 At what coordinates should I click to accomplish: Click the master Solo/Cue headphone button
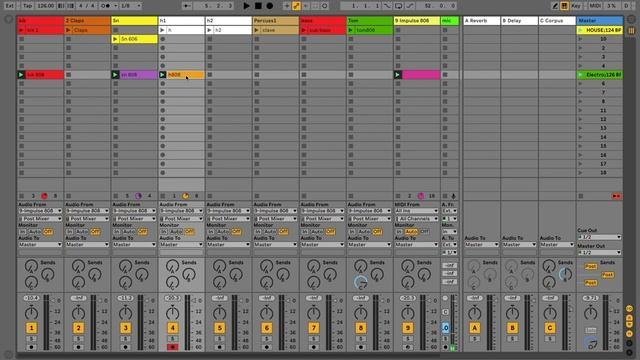tap(591, 330)
